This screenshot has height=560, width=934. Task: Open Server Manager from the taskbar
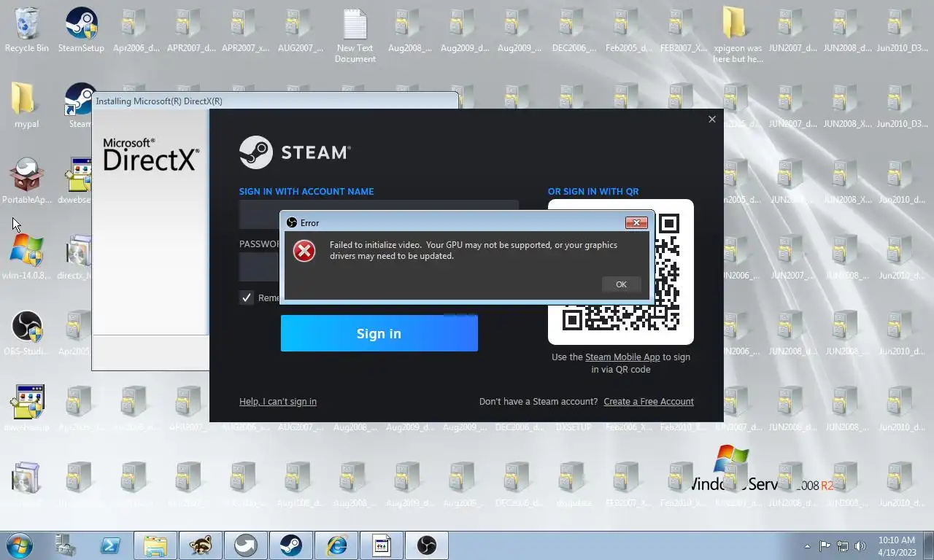click(x=66, y=545)
